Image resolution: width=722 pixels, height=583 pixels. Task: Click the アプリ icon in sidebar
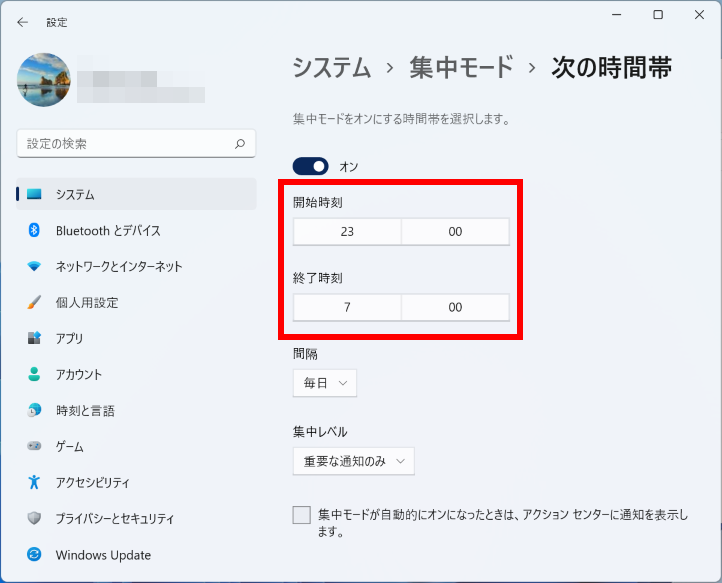[34, 338]
